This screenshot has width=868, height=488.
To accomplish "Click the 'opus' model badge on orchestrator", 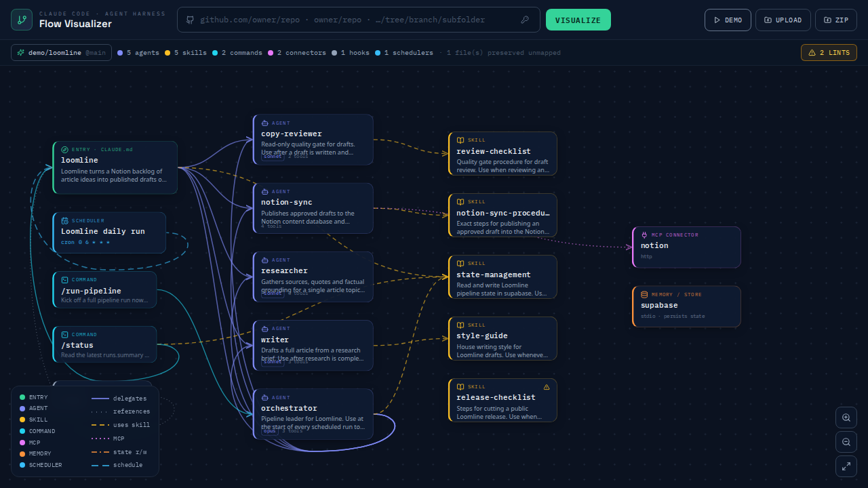I will [x=270, y=430].
